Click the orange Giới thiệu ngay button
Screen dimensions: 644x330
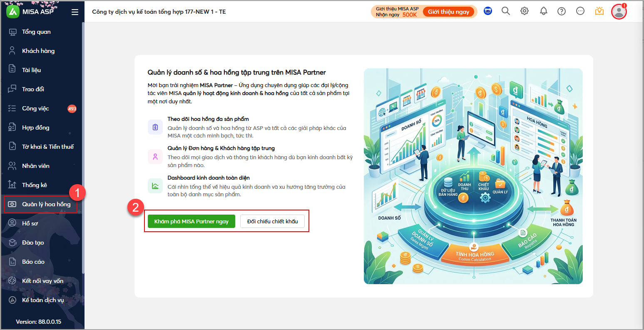pyautogui.click(x=449, y=12)
